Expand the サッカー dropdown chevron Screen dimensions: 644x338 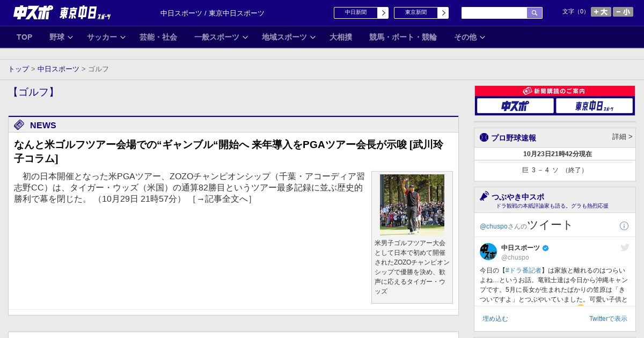[x=123, y=38]
